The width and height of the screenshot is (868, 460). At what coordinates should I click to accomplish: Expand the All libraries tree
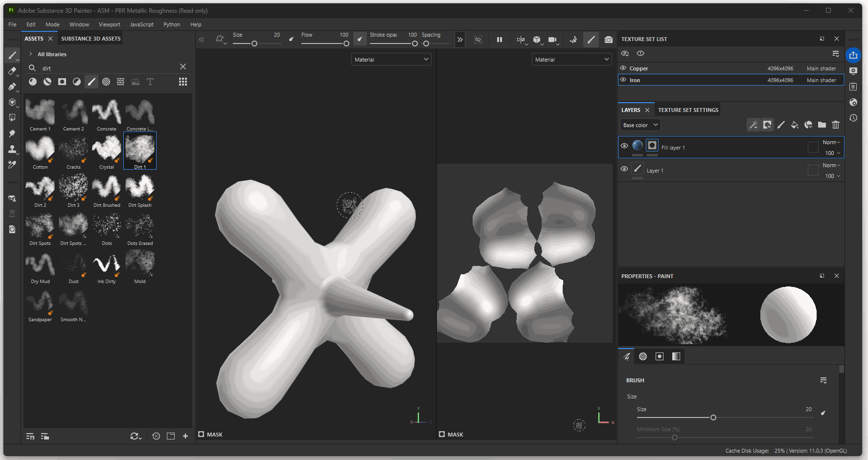pos(31,54)
